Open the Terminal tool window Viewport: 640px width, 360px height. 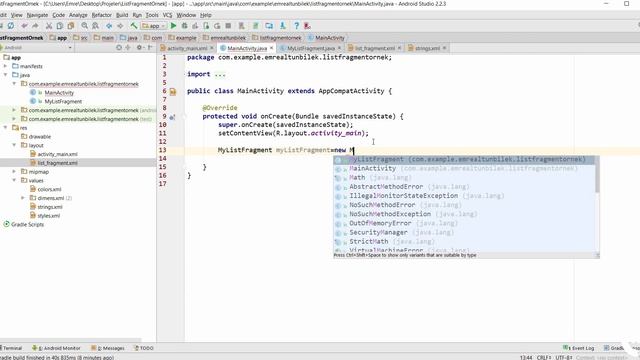tap(11, 348)
